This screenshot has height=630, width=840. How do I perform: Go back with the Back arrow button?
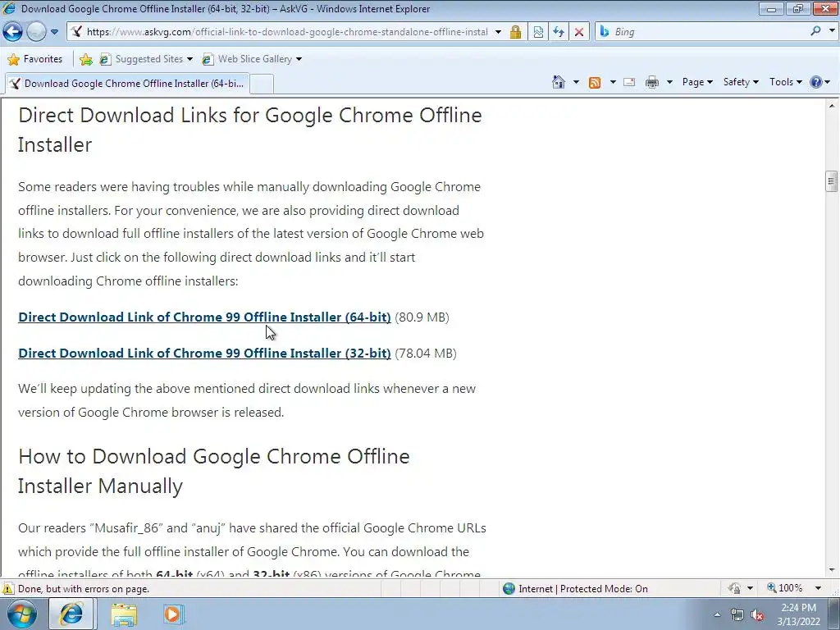[13, 32]
